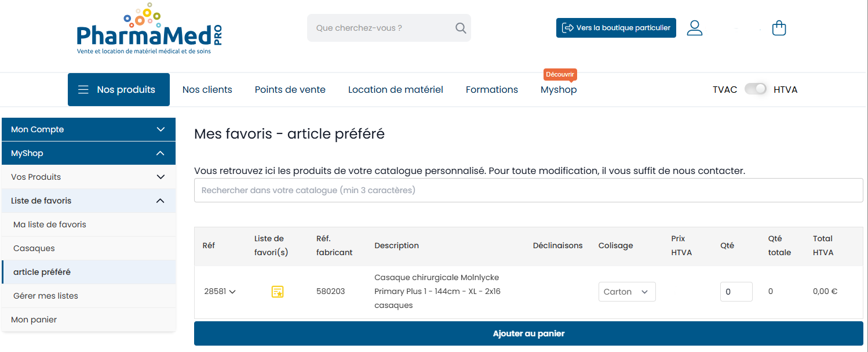Open the user account profile icon
Viewport: 868px width, 352px height.
coord(694,28)
